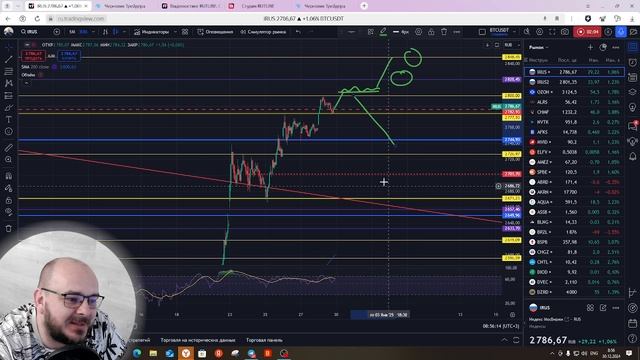Undo the last chart action

[298, 32]
